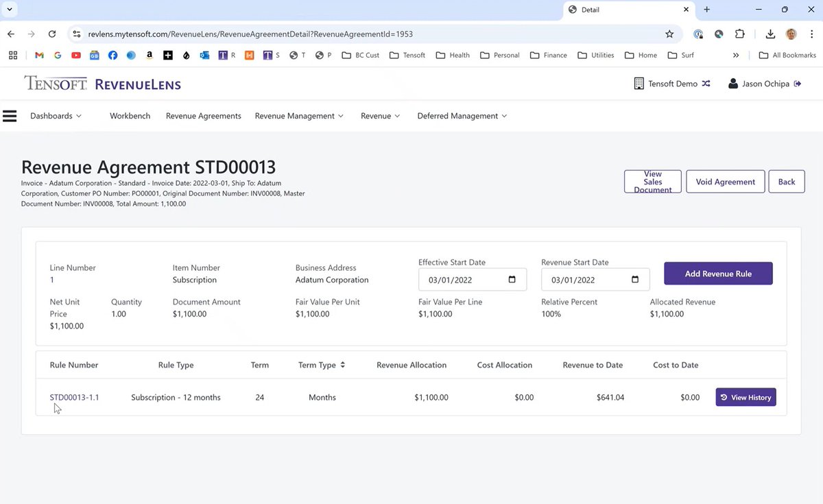The image size is (823, 504).
Task: Bookmark the page using the star icon
Action: 669,33
